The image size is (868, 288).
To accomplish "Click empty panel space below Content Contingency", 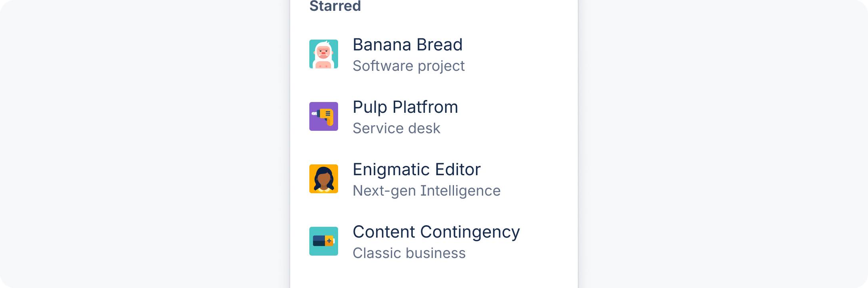I will pyautogui.click(x=434, y=277).
